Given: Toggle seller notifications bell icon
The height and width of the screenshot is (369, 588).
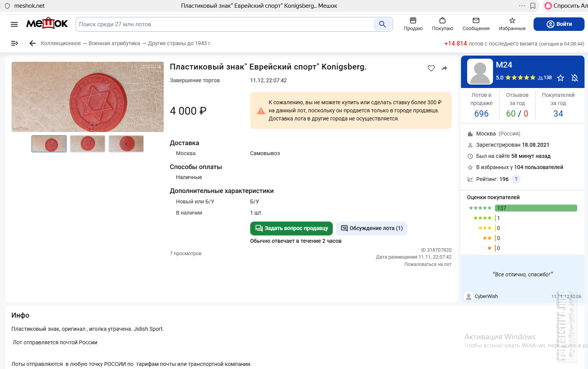Looking at the screenshot, I should 574,78.
